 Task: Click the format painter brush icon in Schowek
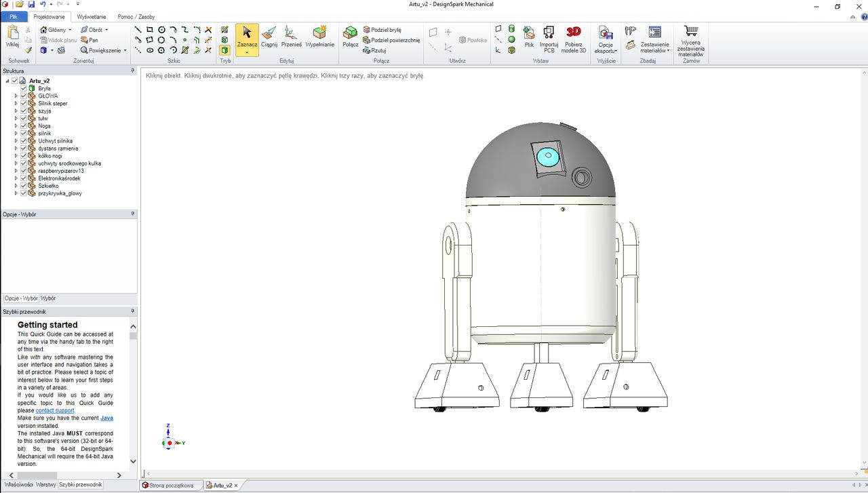(x=28, y=50)
